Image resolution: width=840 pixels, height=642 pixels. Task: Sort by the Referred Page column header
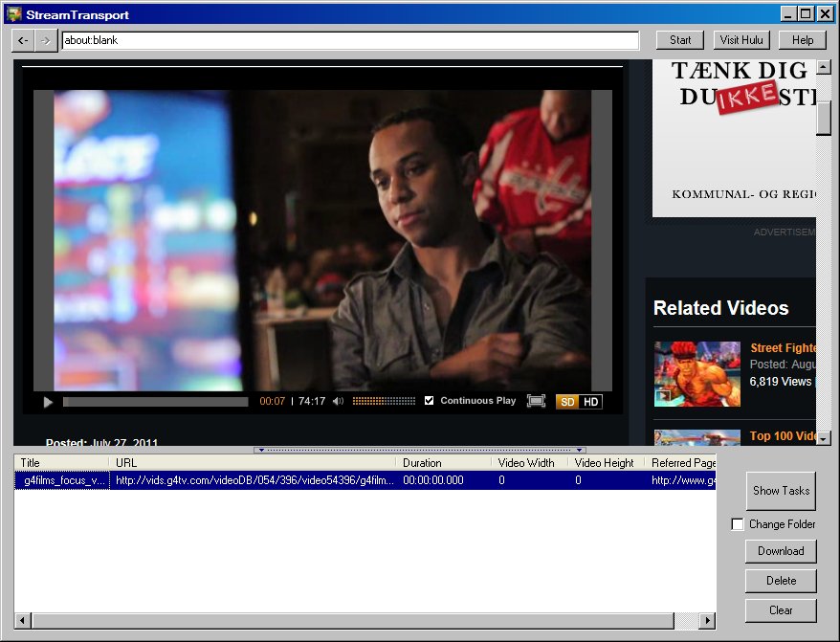tap(680, 463)
